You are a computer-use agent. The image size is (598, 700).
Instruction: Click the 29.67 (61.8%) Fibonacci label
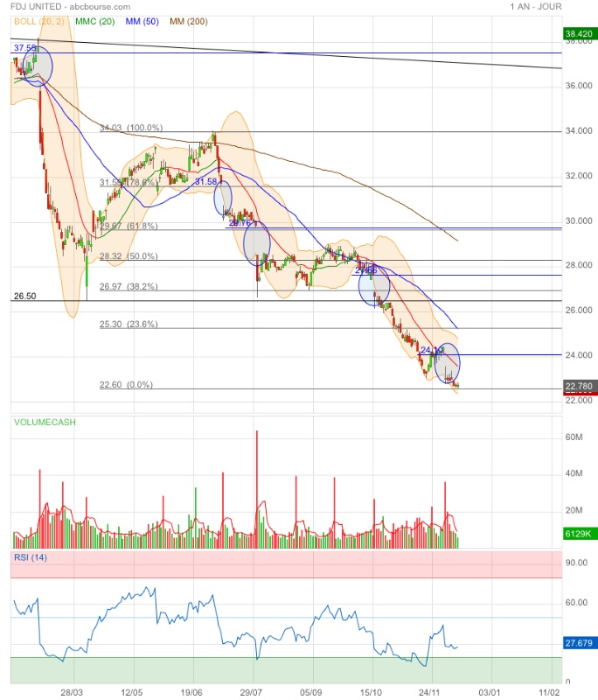click(129, 226)
